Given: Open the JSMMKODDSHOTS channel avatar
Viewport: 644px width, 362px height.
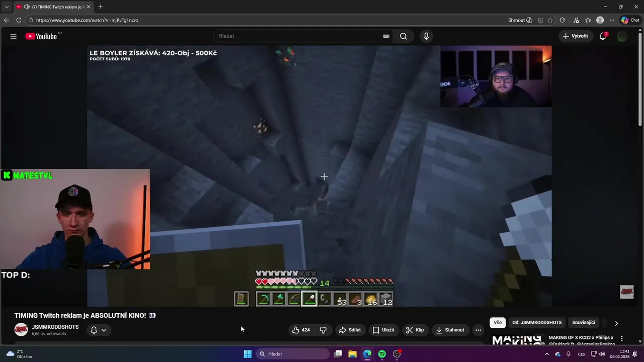Looking at the screenshot, I should [21, 330].
